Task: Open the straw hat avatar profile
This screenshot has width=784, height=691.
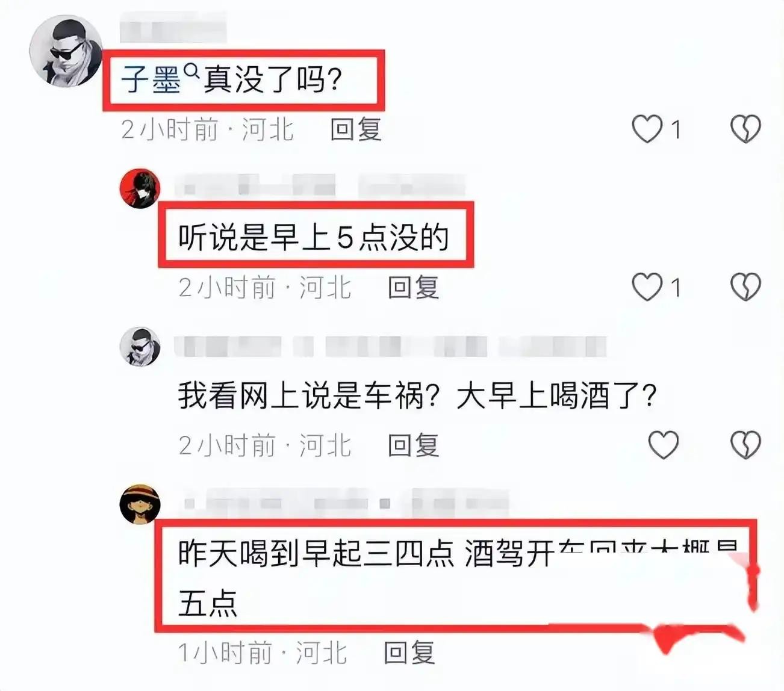Action: pos(140,503)
